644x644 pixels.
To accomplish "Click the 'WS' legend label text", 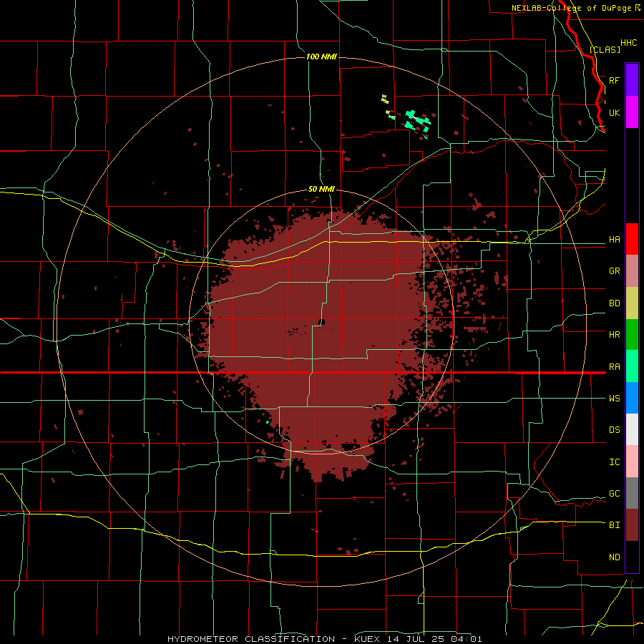I will [614, 399].
